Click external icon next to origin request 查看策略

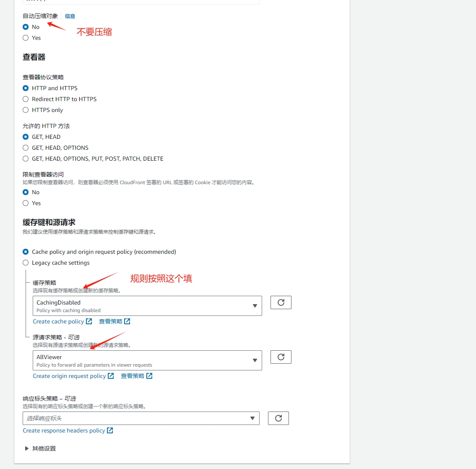149,376
